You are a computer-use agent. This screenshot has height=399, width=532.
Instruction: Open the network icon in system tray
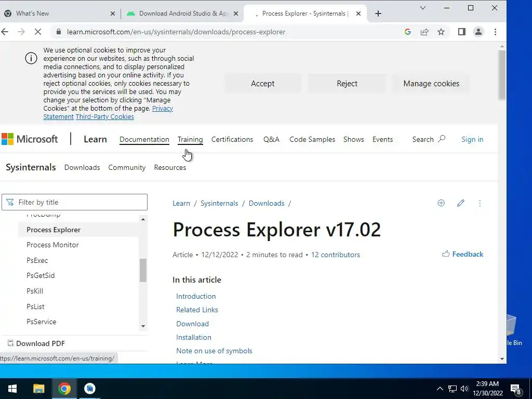pos(453,389)
